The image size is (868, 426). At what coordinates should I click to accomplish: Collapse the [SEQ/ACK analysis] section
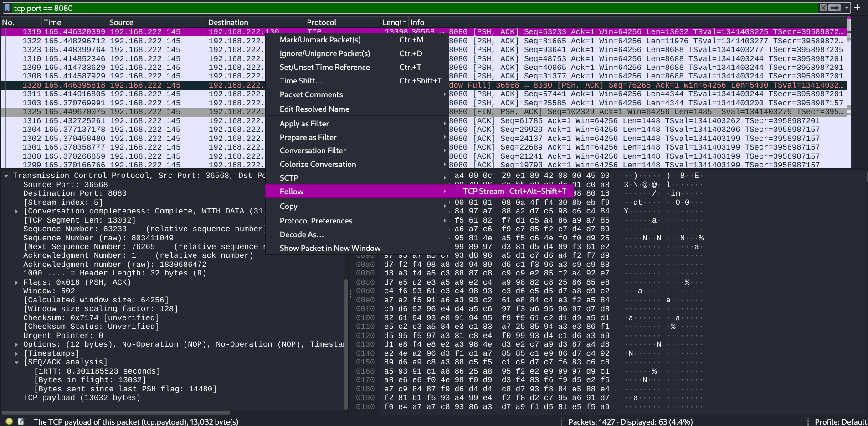17,362
